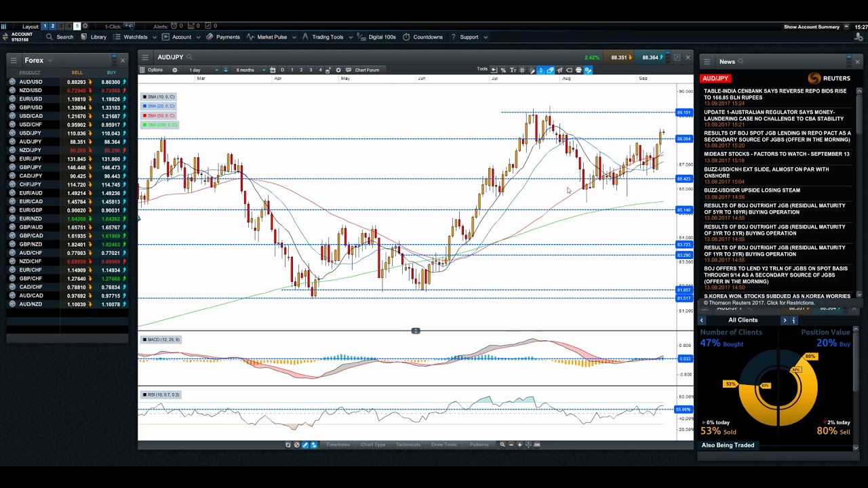Pop out the AUD/JPY chart window
The height and width of the screenshot is (488, 868).
click(677, 58)
